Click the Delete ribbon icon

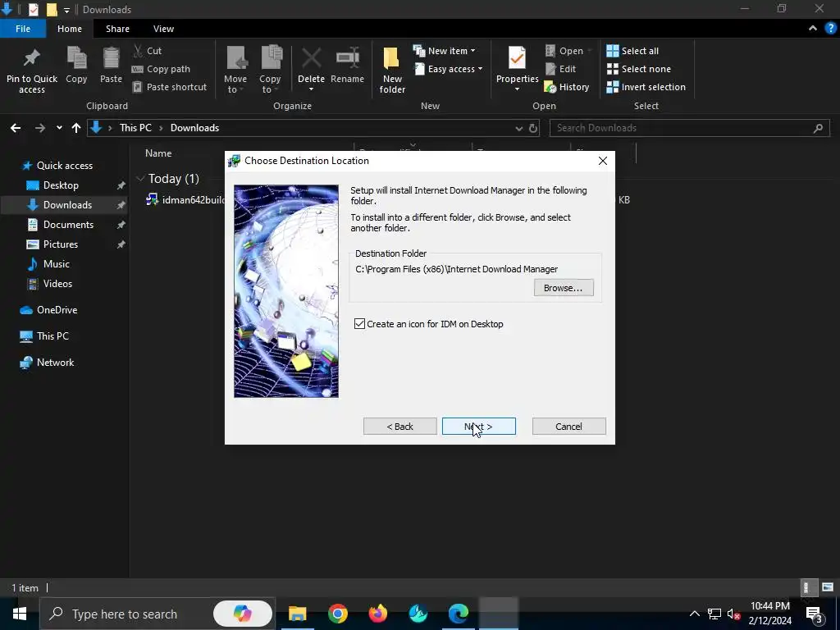(x=311, y=69)
